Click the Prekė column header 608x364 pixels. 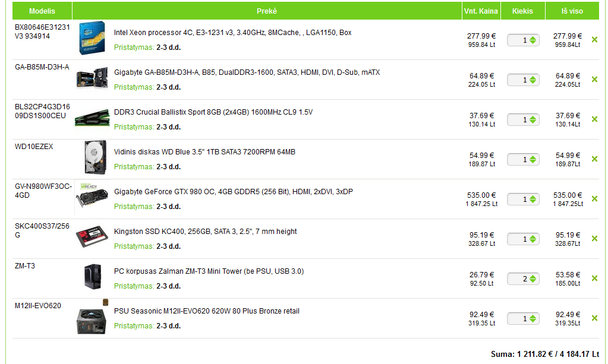(x=267, y=11)
